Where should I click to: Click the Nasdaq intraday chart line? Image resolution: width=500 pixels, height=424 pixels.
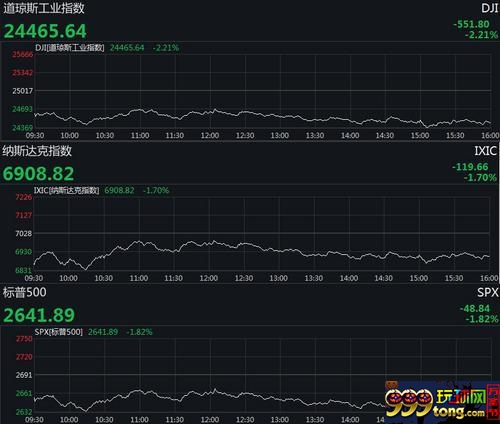pyautogui.click(x=262, y=255)
